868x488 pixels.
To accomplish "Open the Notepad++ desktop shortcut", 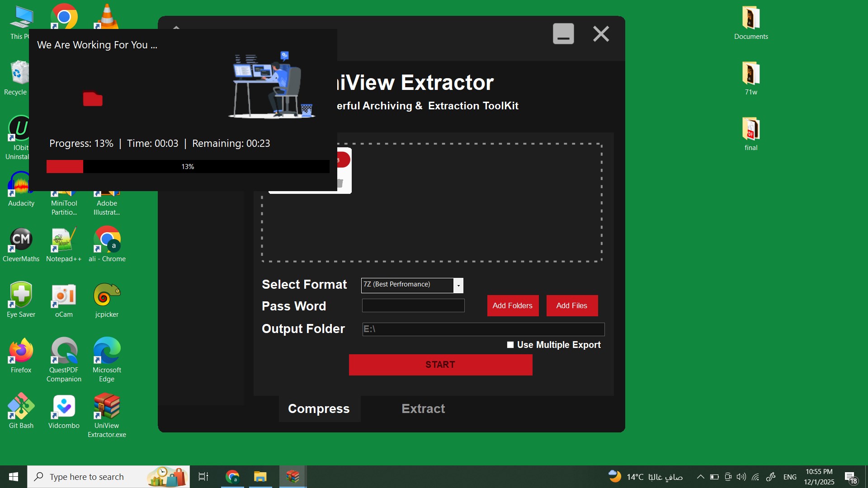I will pyautogui.click(x=64, y=240).
